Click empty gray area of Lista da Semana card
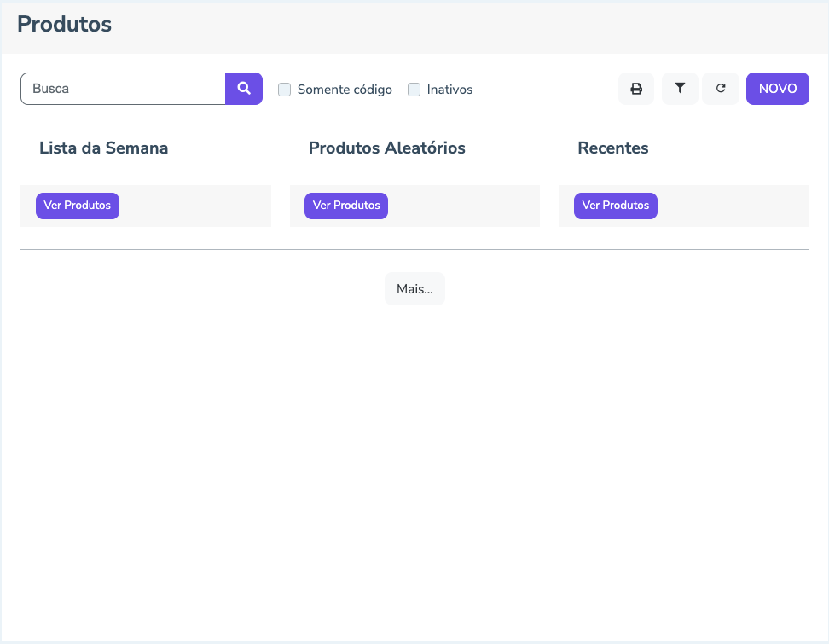 196,206
